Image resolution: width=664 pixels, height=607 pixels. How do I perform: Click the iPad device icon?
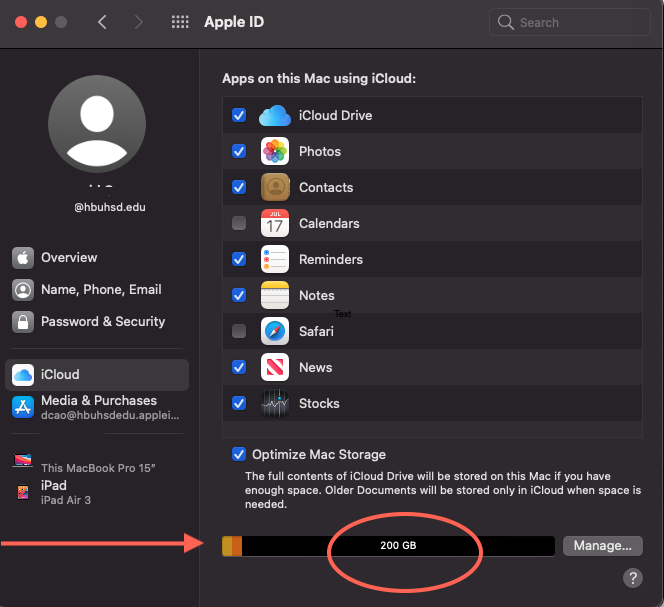pos(23,492)
